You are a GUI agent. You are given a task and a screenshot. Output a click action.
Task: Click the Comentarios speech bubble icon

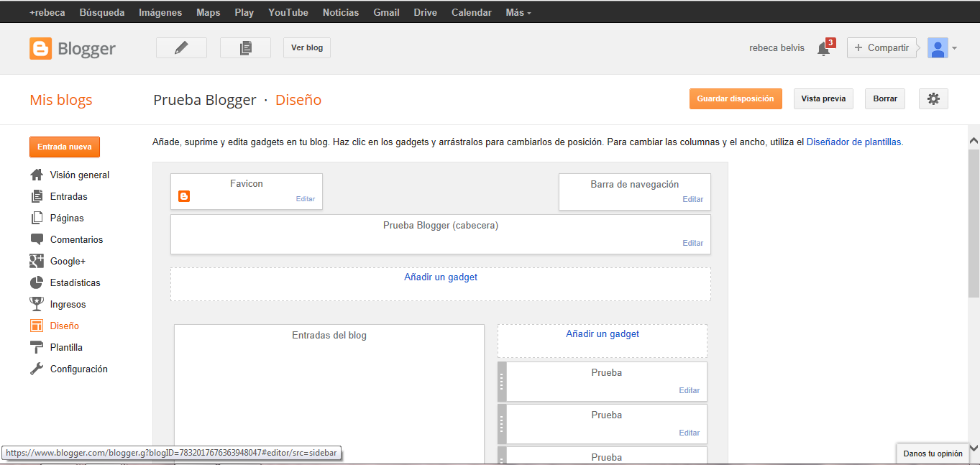[x=36, y=239]
